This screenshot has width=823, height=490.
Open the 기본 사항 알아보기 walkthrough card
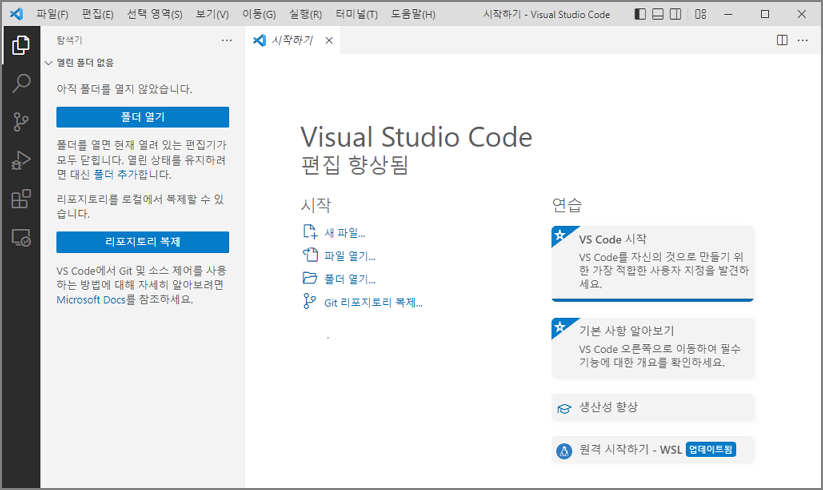pyautogui.click(x=653, y=348)
